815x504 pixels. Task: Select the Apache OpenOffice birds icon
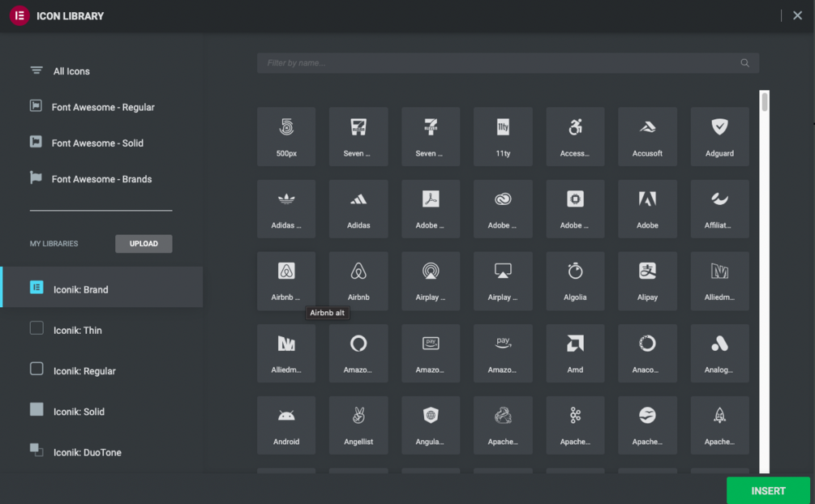coord(647,425)
